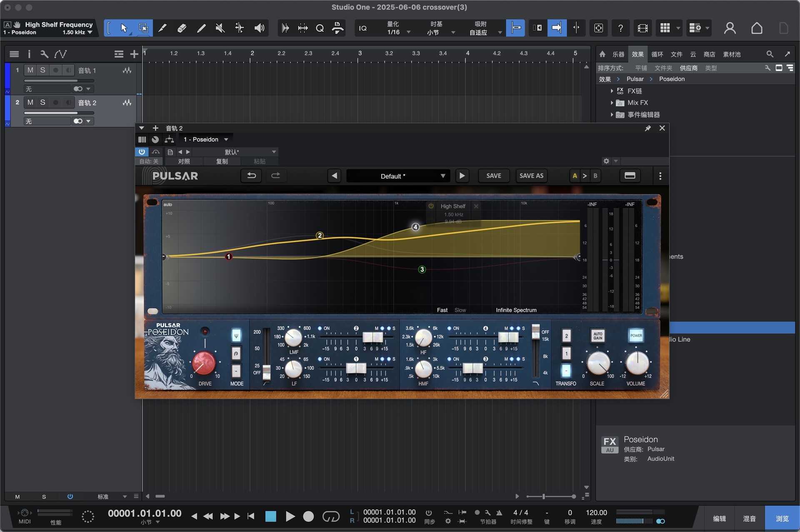The height and width of the screenshot is (532, 800).
Task: Select the Range tool
Action: tap(143, 28)
